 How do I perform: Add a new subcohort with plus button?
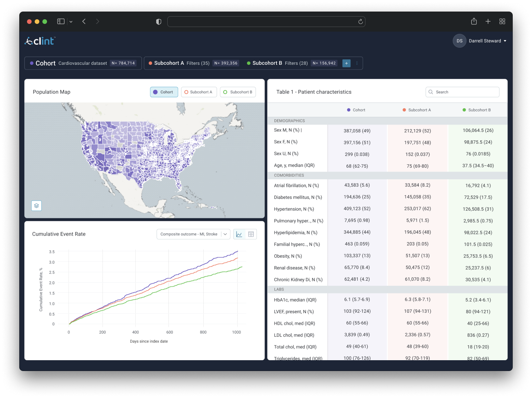coord(346,63)
